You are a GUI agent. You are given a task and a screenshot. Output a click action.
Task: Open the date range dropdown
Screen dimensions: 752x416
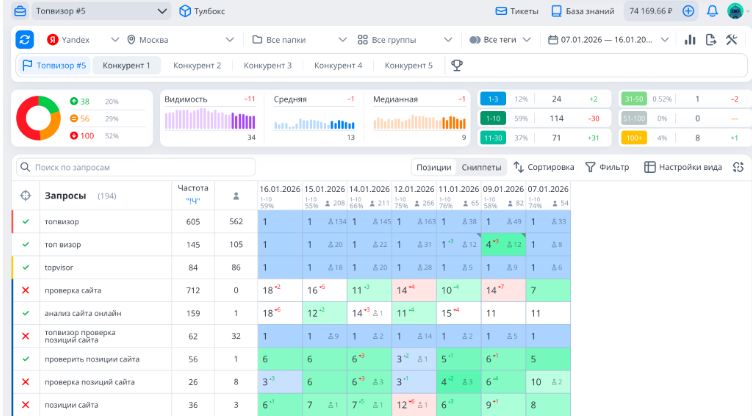point(608,40)
